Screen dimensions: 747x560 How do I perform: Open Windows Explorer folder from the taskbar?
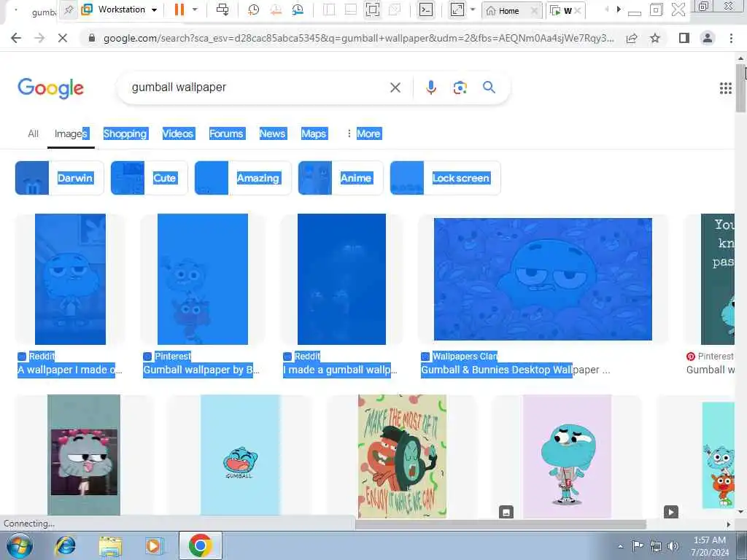pos(110,545)
